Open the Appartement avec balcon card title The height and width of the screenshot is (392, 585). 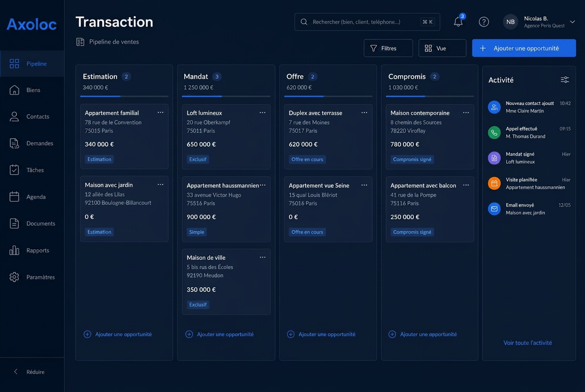423,185
